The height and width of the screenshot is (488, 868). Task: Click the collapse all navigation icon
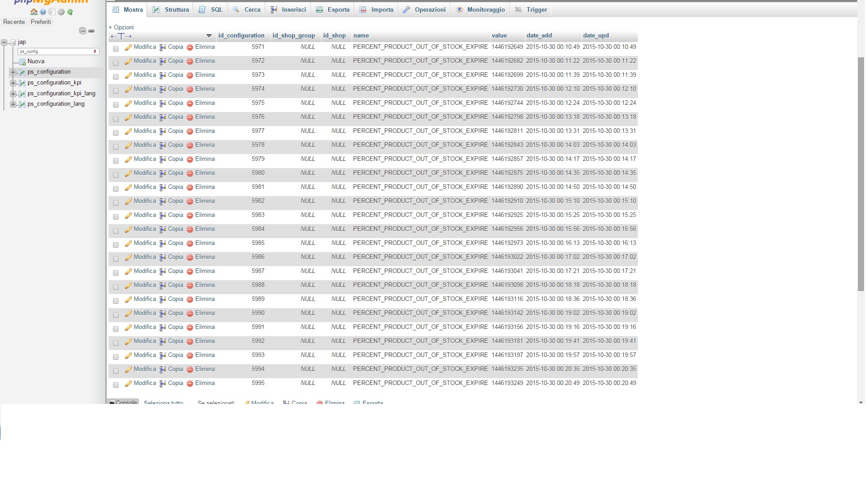[x=83, y=31]
